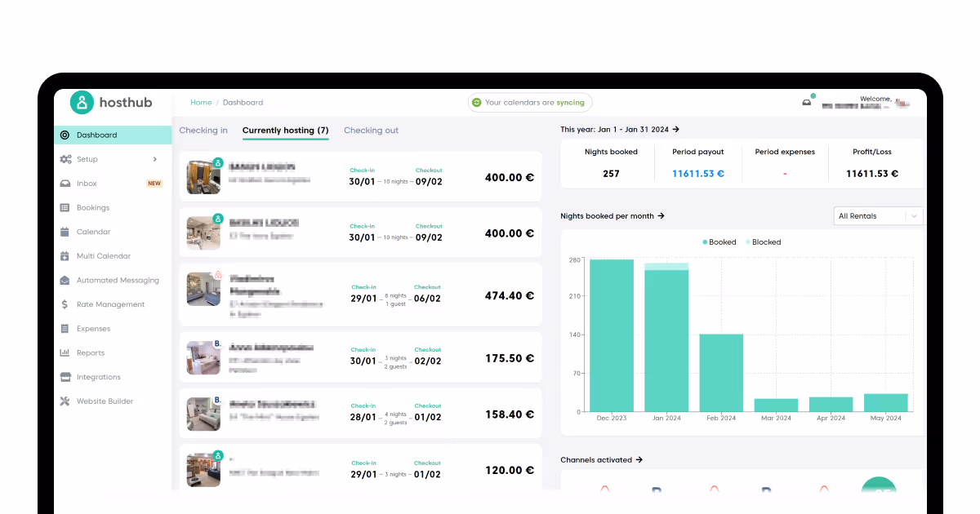
Task: Open the 474.40 € booking thumbnail
Action: coord(203,289)
